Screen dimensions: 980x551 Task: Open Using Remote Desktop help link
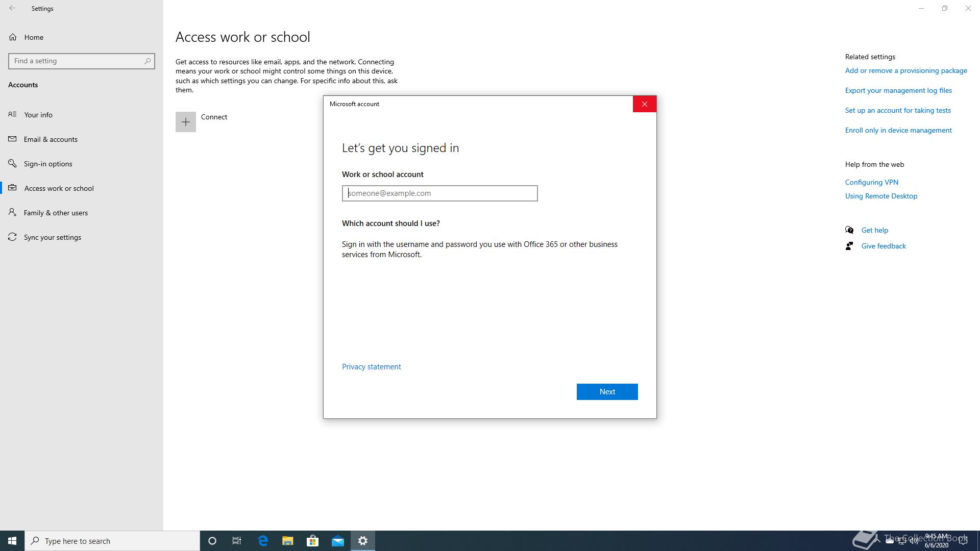click(881, 196)
